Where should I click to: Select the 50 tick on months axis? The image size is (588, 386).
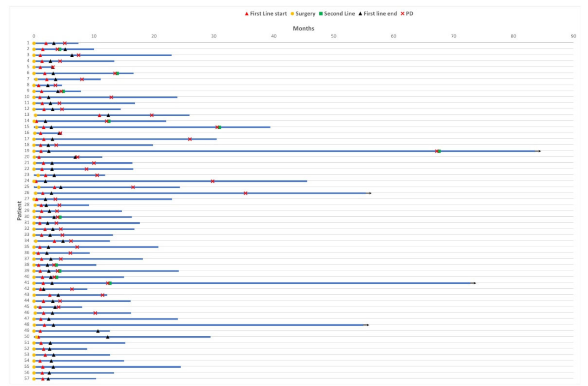point(334,36)
